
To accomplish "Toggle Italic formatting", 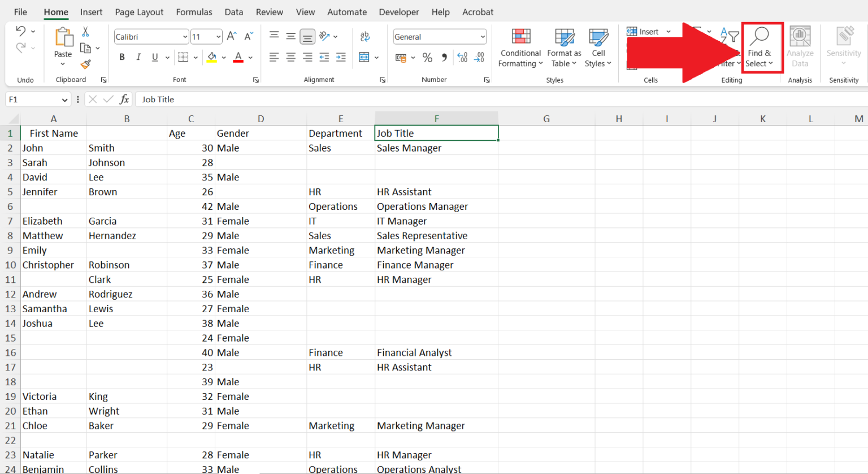I will 138,57.
